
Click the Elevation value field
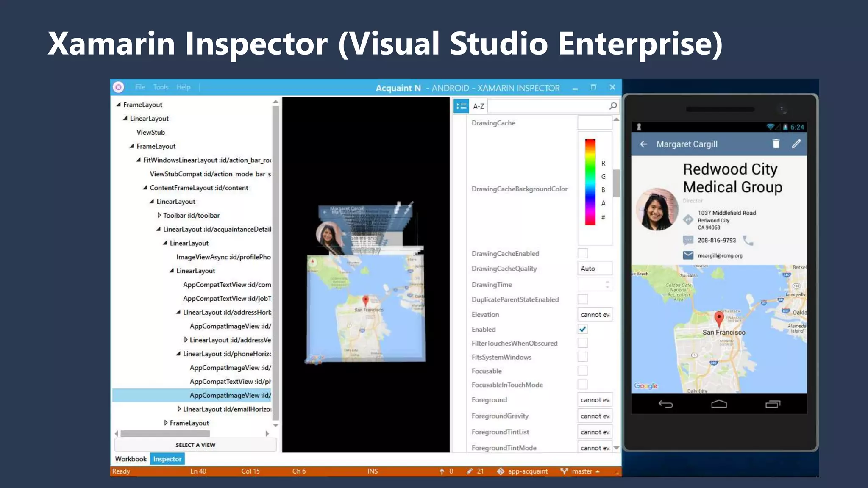(595, 314)
